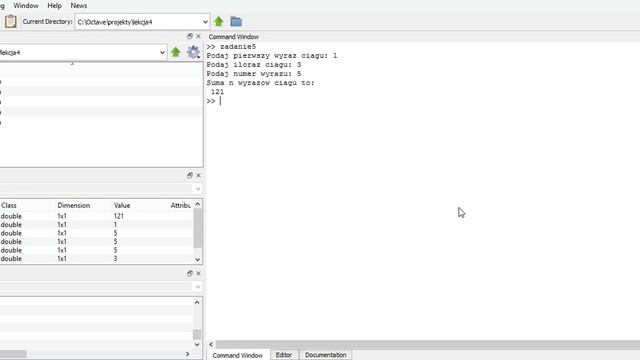Click command history vertical scrollbar thumb
The height and width of the screenshot is (360, 640).
(197, 334)
